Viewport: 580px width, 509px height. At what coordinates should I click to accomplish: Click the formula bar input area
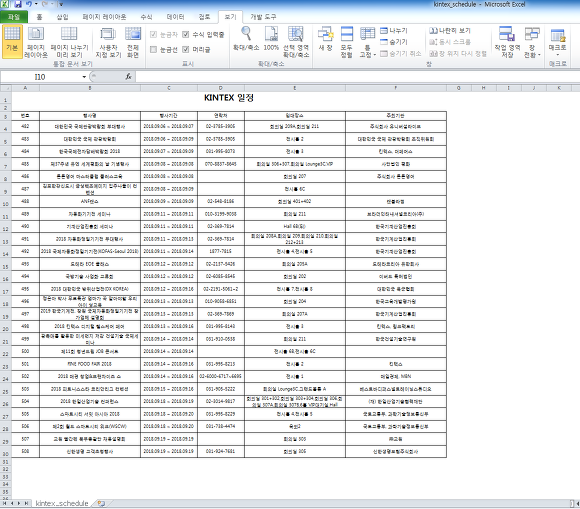pos(357,77)
